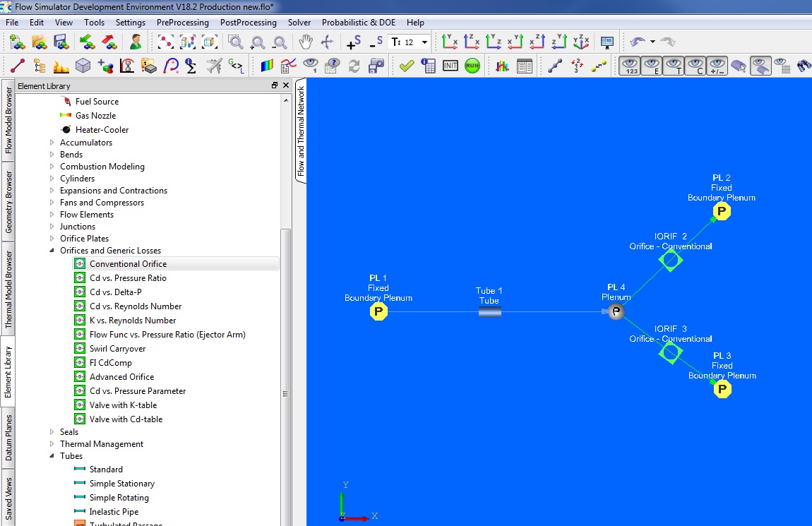This screenshot has width=812, height=526.
Task: Switch to the Geometry Browser tab
Action: click(9, 201)
